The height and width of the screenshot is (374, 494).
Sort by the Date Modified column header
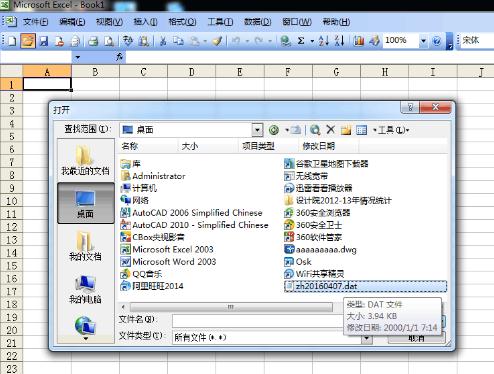tap(329, 146)
